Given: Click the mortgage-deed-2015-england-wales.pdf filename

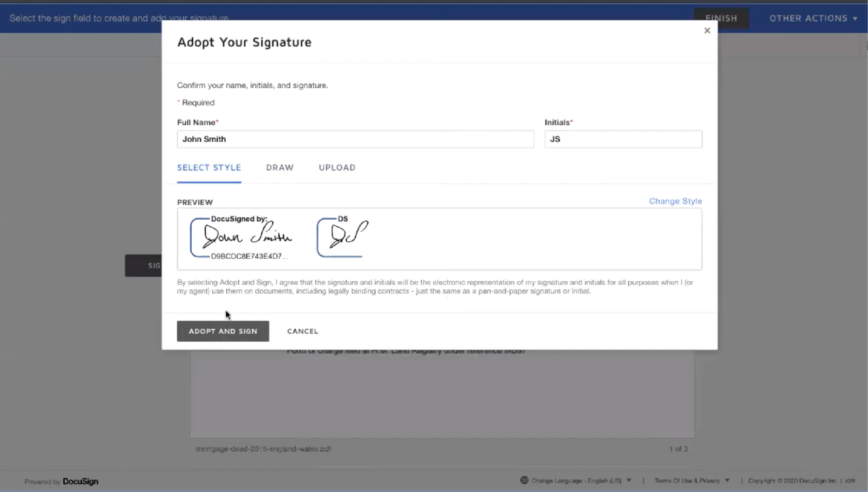Looking at the screenshot, I should click(x=264, y=449).
